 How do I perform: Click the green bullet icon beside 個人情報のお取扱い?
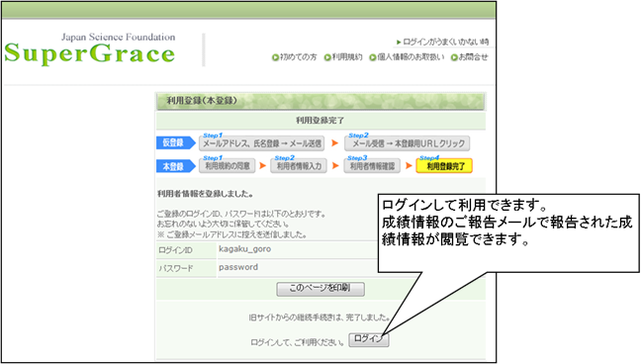pyautogui.click(x=373, y=57)
